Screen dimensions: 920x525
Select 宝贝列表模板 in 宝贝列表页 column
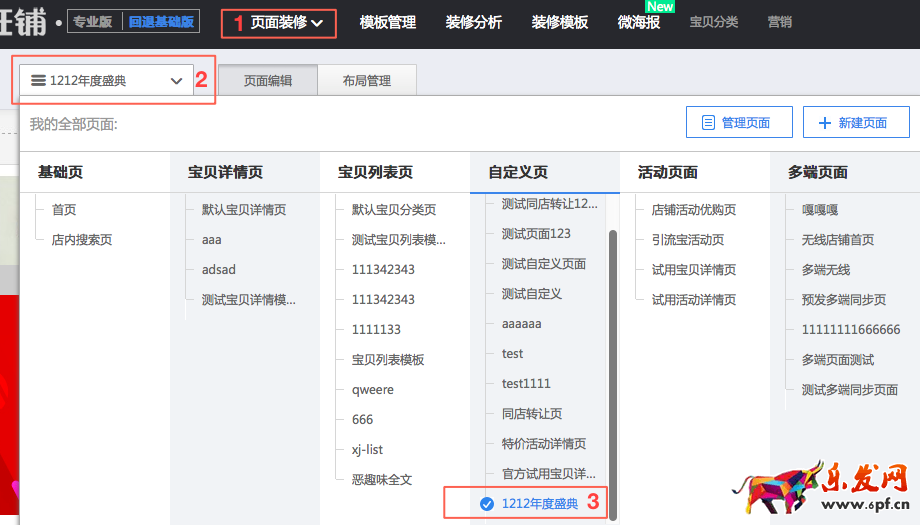click(x=388, y=360)
